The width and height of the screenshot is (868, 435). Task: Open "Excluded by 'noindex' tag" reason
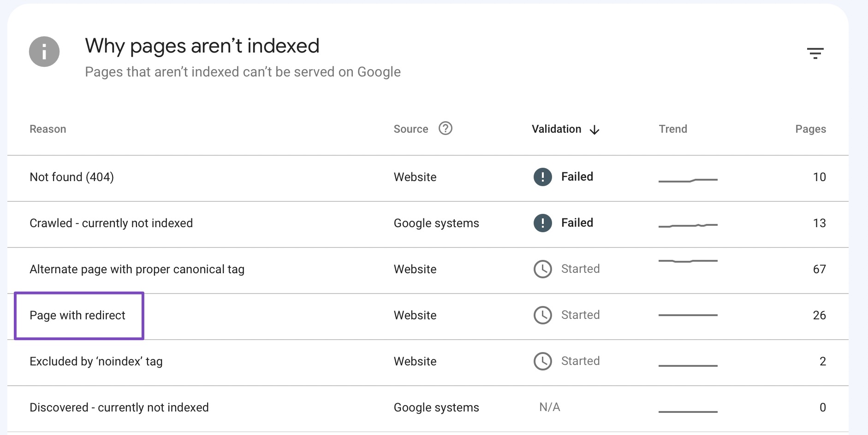(x=96, y=361)
